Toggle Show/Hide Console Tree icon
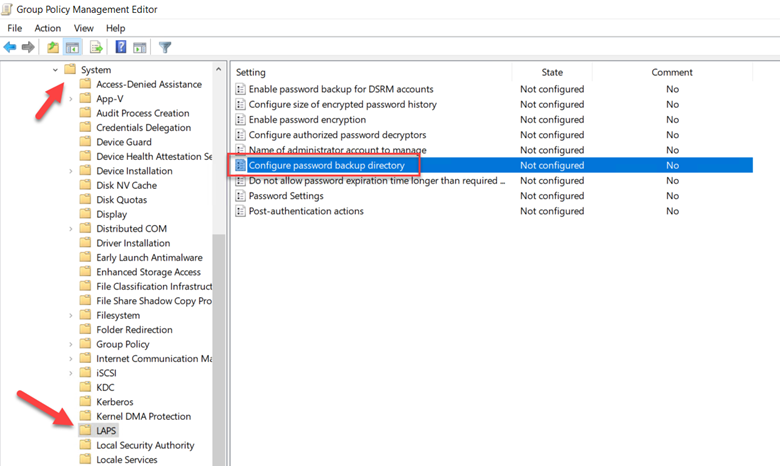The height and width of the screenshot is (466, 780). (73, 47)
